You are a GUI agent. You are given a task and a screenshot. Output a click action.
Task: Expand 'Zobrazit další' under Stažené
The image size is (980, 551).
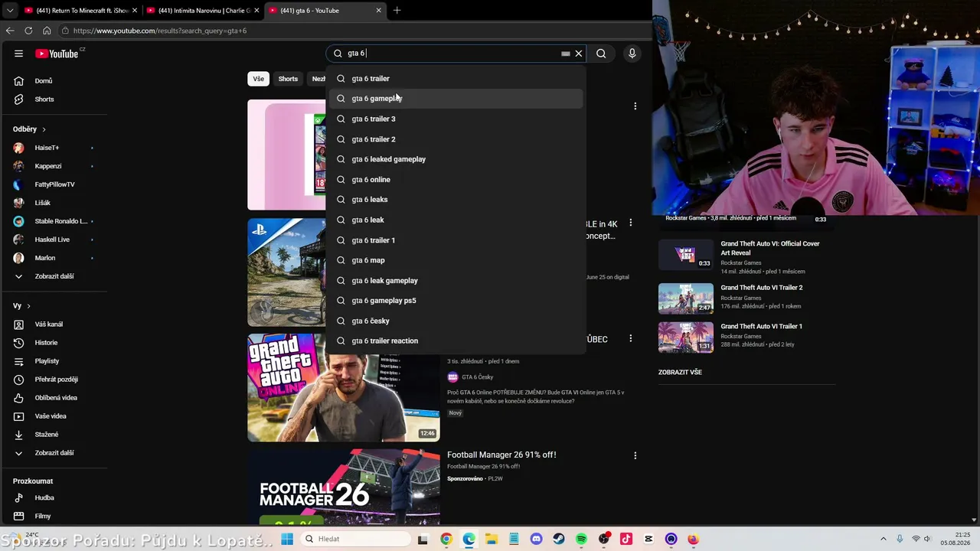[x=54, y=453]
